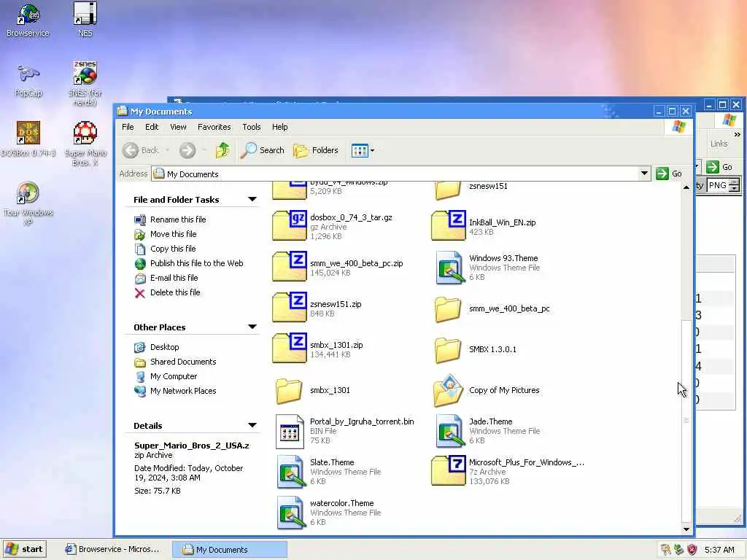Click the scroll down arrow in file list

pos(686,529)
